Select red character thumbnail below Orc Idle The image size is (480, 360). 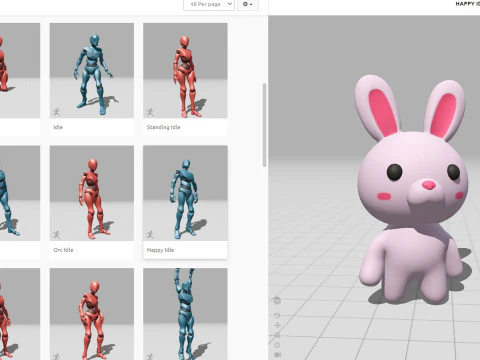point(92,314)
